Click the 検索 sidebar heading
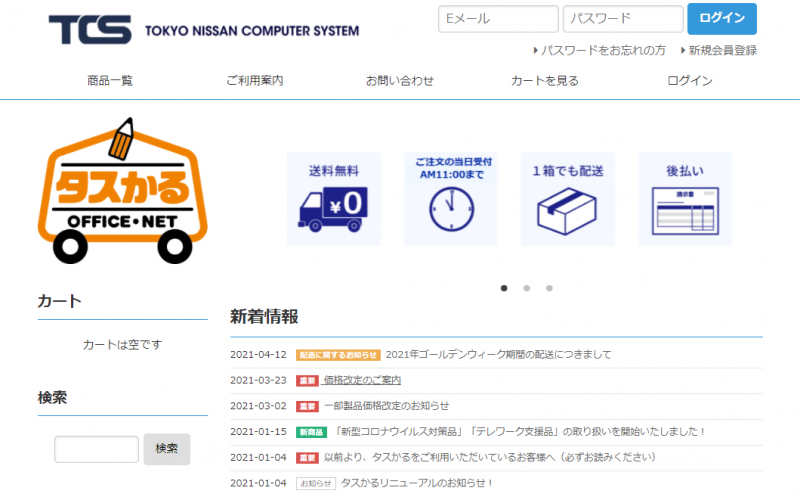Screen dimensions: 800x497 point(52,397)
